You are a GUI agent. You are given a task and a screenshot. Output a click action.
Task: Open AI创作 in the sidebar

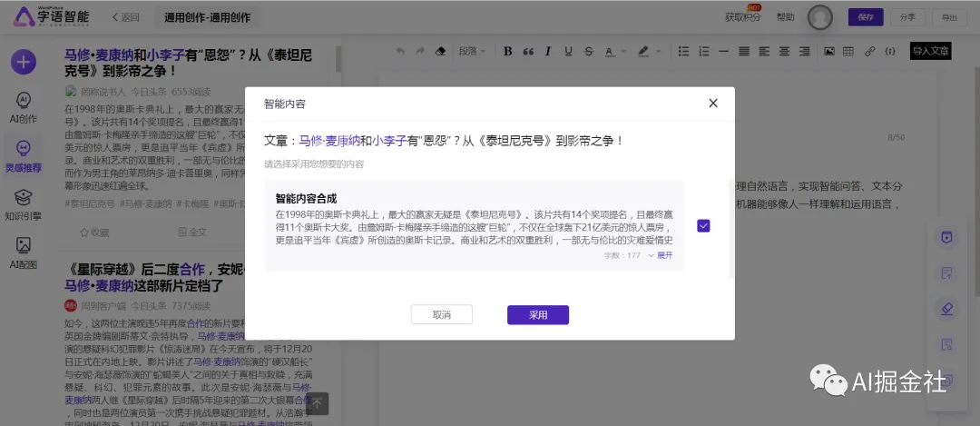pos(23,108)
